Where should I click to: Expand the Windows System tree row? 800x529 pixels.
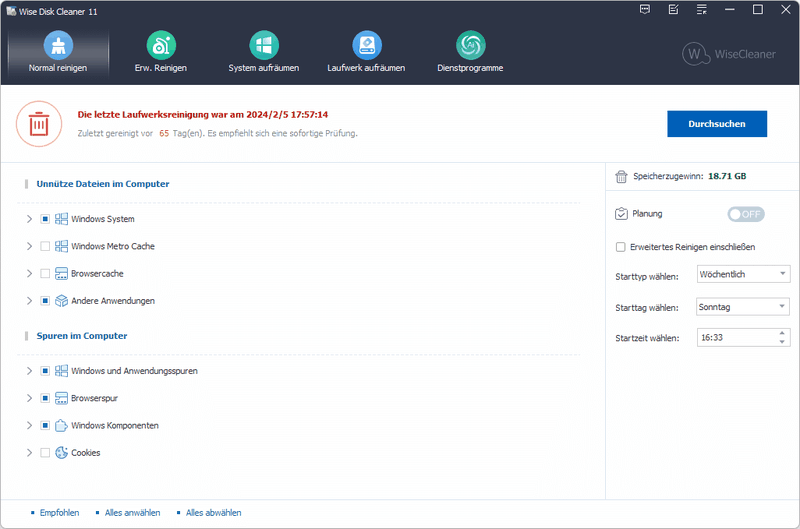pos(29,219)
